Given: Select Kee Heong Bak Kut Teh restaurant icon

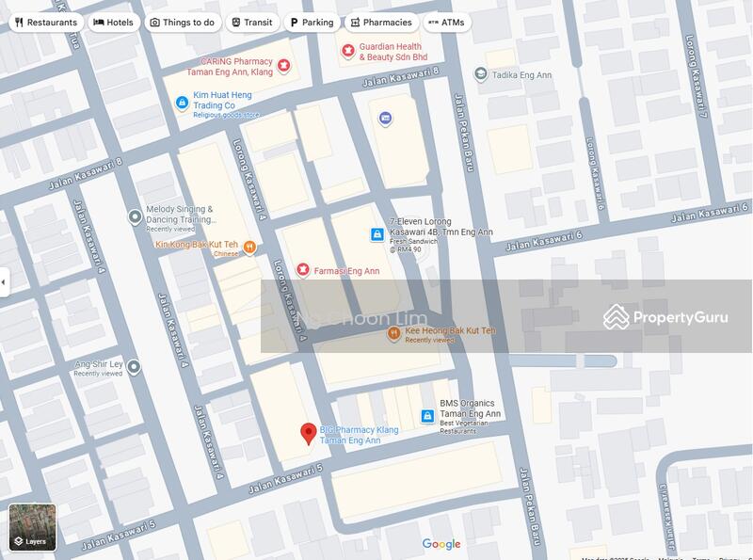Looking at the screenshot, I should 393,333.
